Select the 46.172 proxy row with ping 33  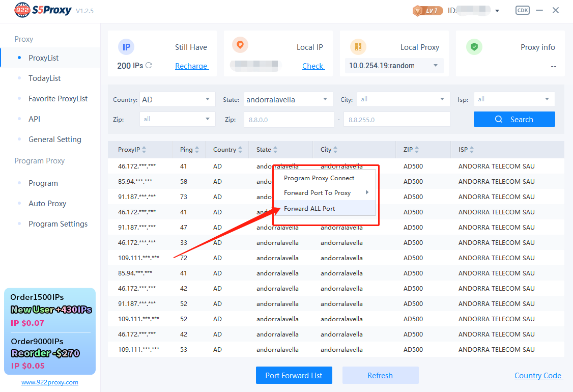click(336, 242)
